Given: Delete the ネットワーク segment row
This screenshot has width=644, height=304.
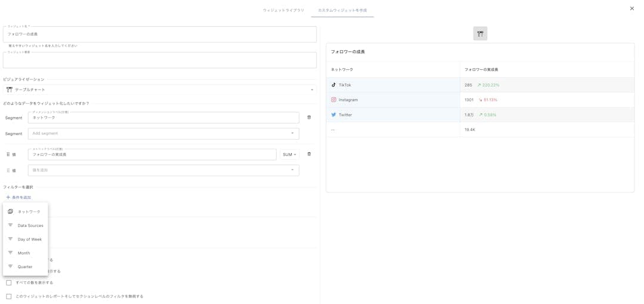Looking at the screenshot, I should (x=309, y=118).
